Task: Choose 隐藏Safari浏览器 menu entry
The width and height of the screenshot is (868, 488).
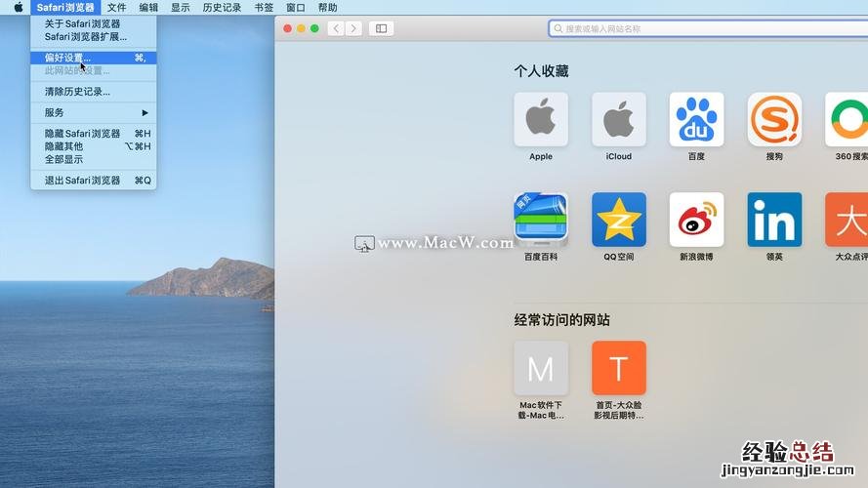Action: [x=94, y=134]
